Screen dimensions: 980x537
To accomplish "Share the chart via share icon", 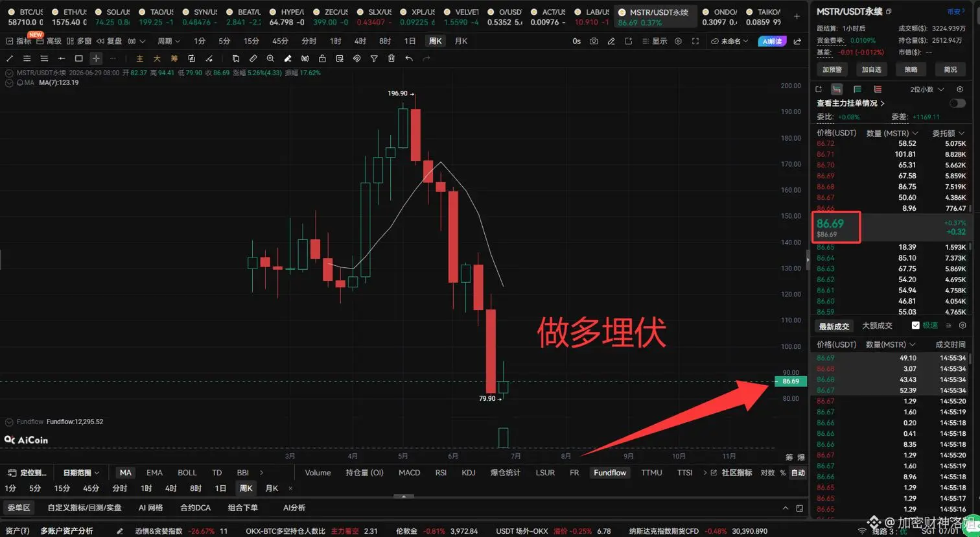I will 797,41.
